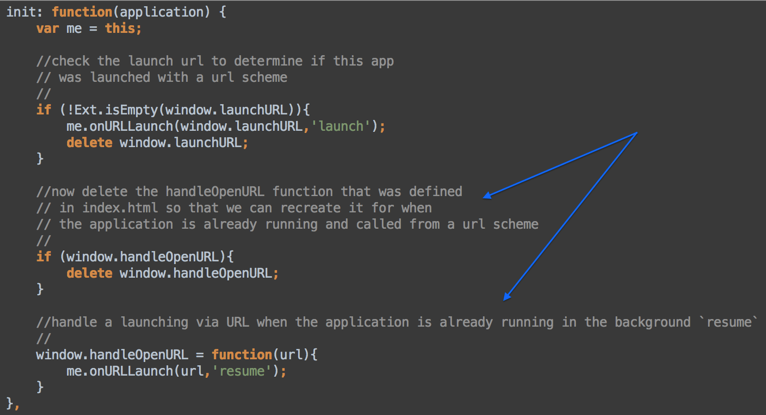Click the 'if (window.handleOpenURL){' line
Viewport: 766px width, 415px height.
pos(135,257)
